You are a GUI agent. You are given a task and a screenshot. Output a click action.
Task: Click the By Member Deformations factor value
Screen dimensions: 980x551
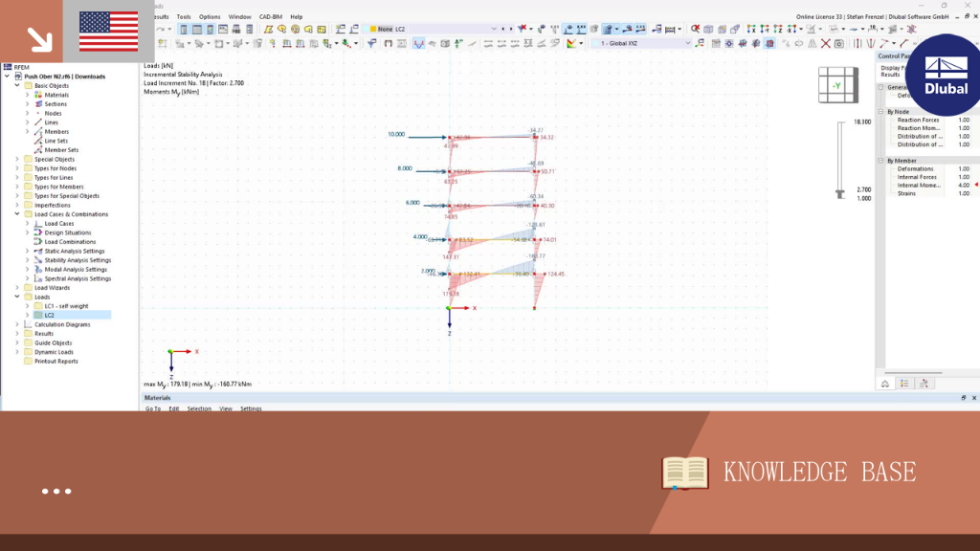click(x=964, y=168)
